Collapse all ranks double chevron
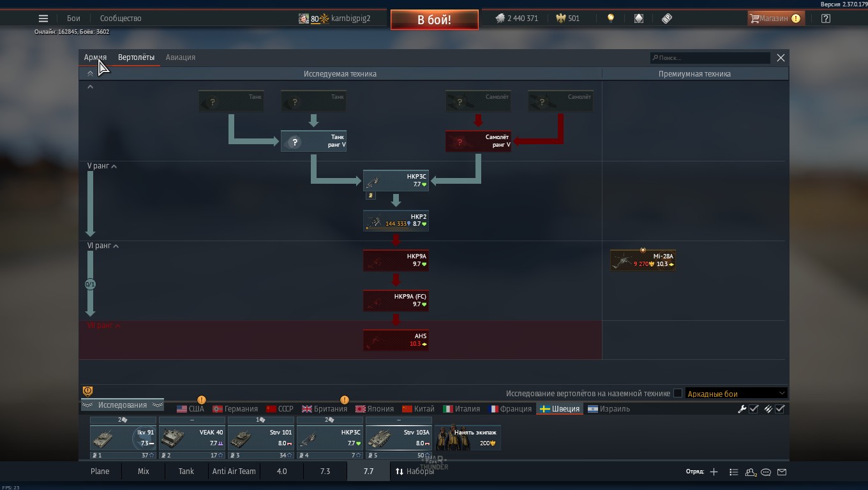The height and width of the screenshot is (490, 868). coord(90,74)
